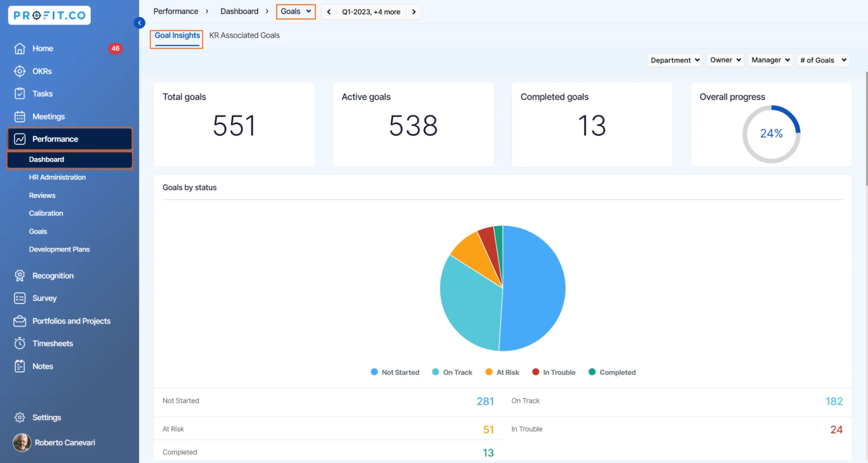The image size is (868, 463).
Task: Click the At Risk count 51
Action: (488, 429)
